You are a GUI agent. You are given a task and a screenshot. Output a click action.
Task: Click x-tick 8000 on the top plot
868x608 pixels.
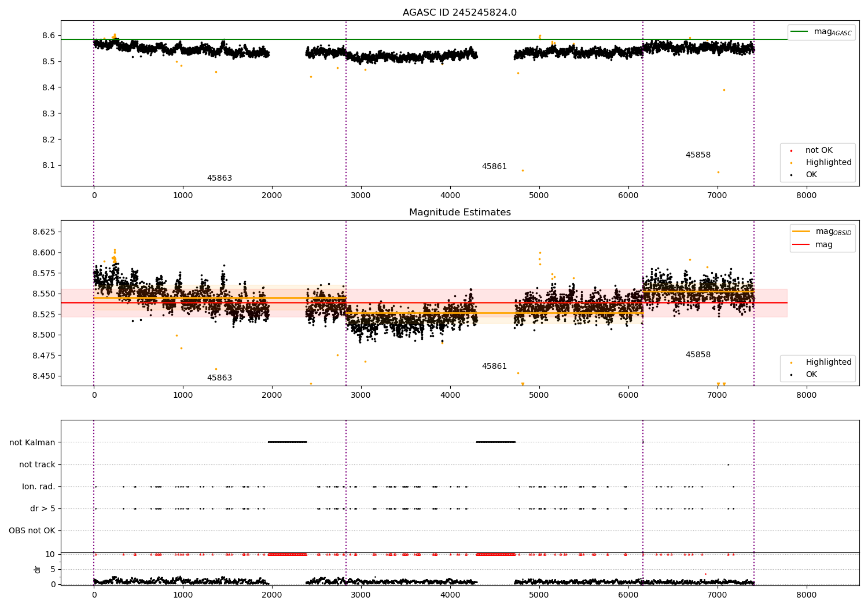[806, 196]
